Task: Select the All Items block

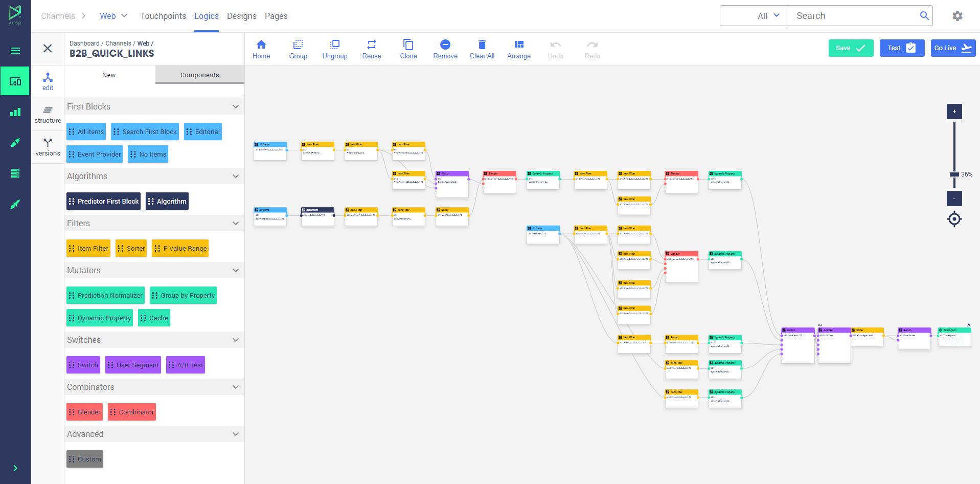Action: 86,131
